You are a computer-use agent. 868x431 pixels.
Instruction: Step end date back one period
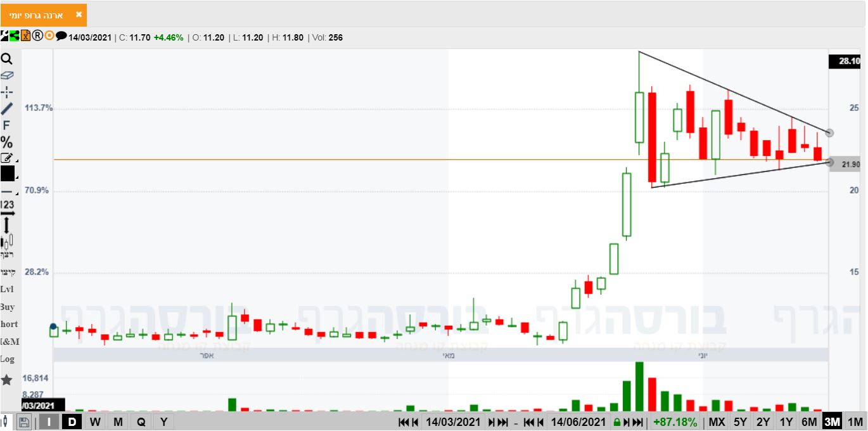coord(540,423)
